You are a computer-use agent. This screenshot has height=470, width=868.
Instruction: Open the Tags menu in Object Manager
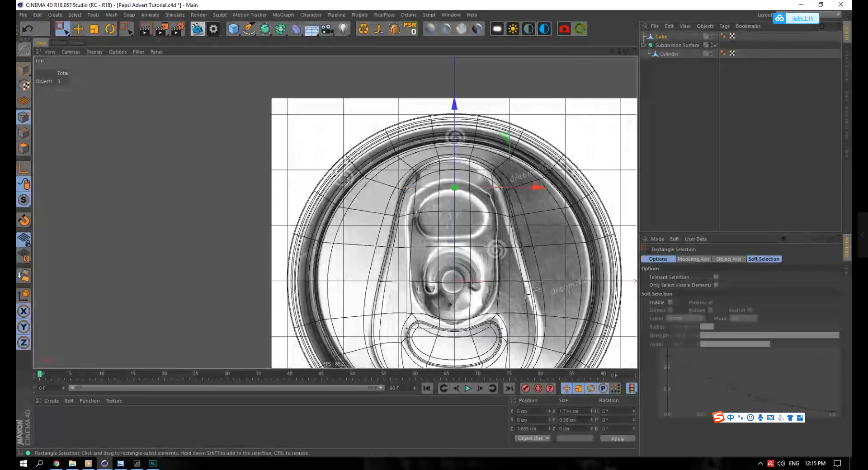pos(725,26)
